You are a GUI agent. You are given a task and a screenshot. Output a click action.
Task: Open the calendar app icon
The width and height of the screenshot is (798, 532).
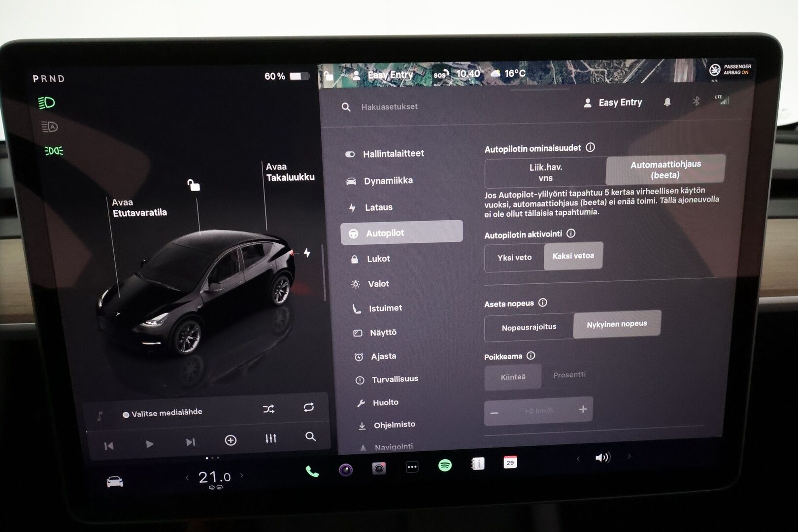510,462
